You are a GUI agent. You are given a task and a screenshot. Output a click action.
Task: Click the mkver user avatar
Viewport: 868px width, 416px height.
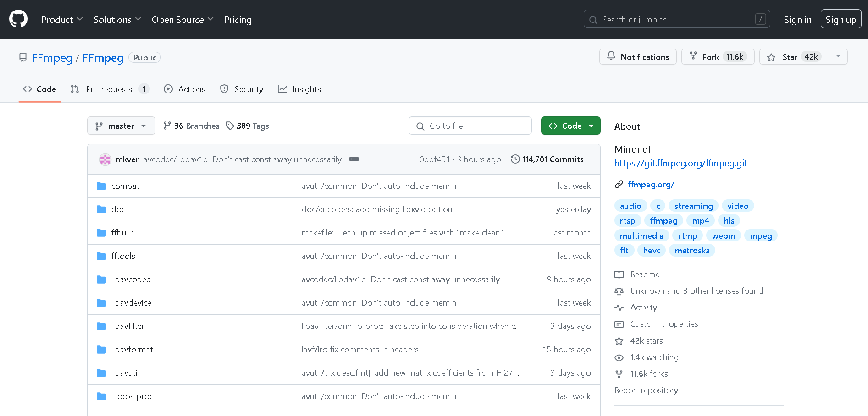pyautogui.click(x=105, y=159)
